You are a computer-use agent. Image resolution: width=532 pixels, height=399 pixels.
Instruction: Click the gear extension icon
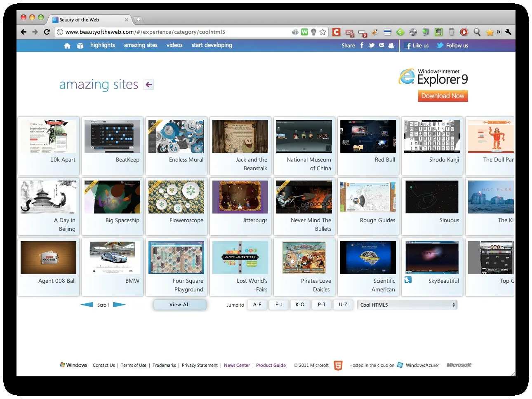[x=413, y=32]
